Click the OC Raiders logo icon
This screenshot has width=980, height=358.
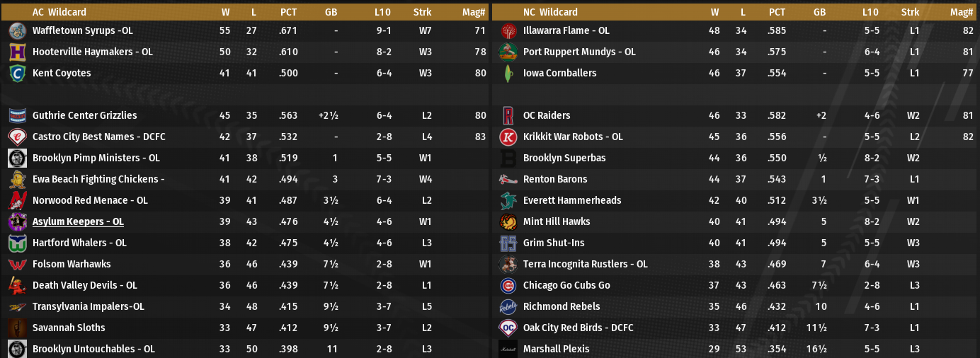pos(508,115)
